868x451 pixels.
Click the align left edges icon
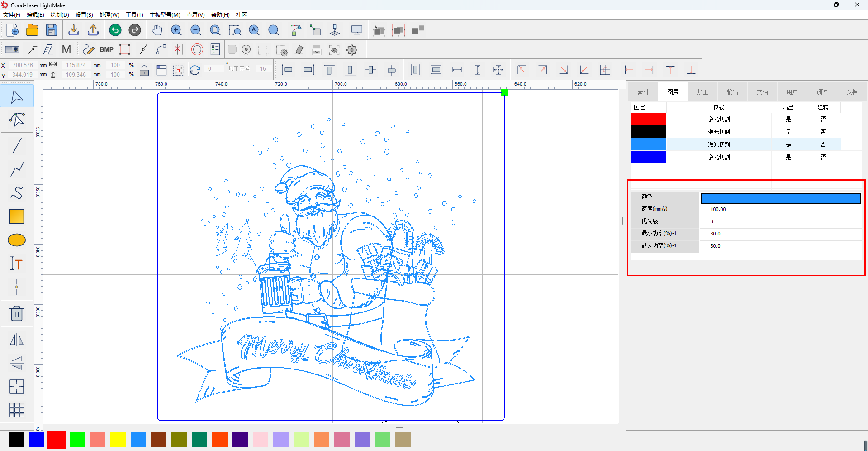(287, 70)
